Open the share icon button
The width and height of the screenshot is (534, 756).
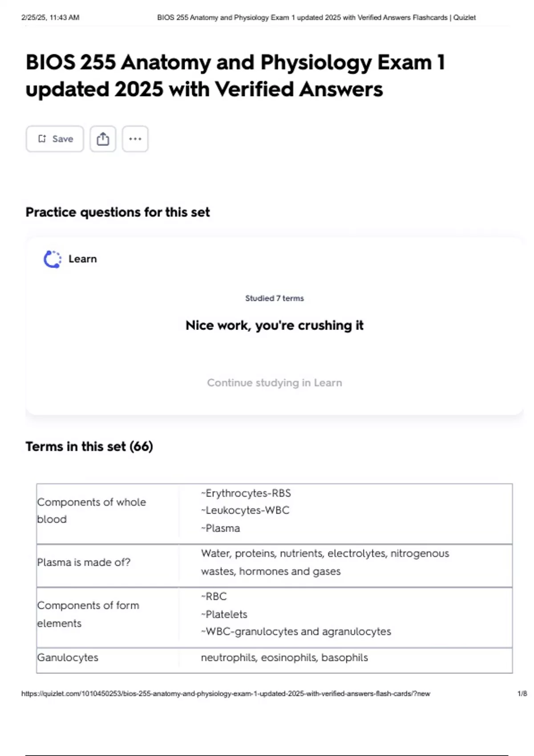(x=103, y=139)
